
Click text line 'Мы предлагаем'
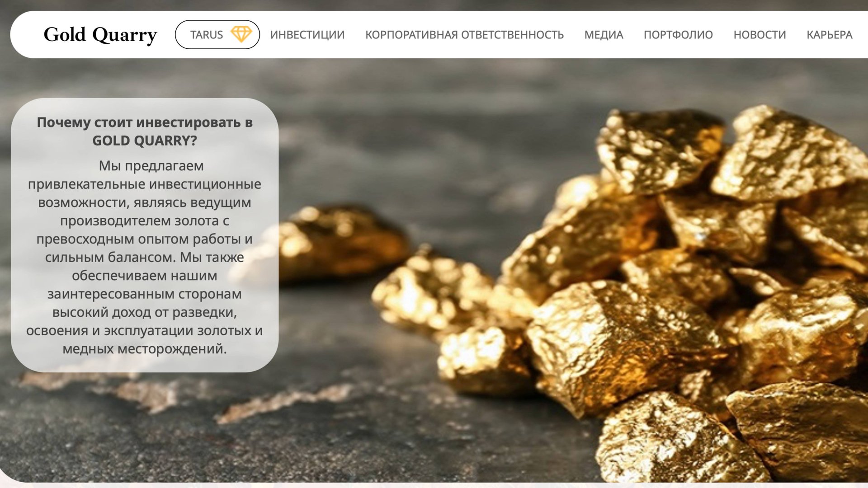pyautogui.click(x=151, y=166)
